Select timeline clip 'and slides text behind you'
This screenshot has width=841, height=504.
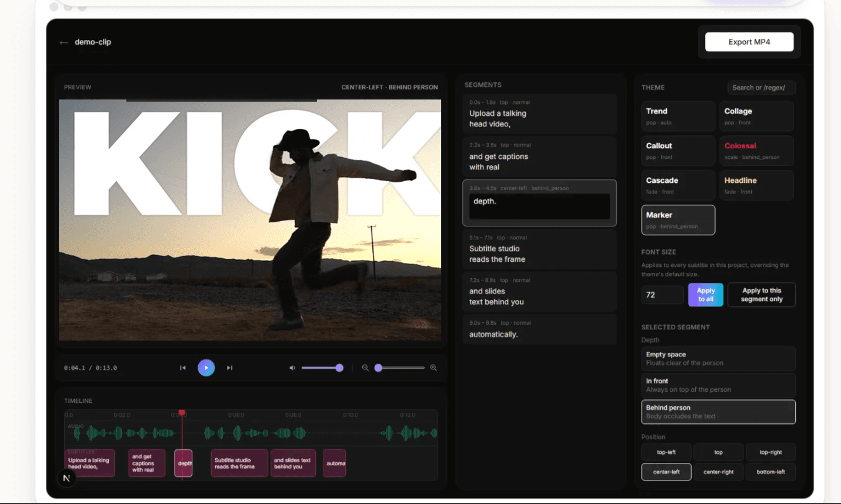[x=293, y=463]
